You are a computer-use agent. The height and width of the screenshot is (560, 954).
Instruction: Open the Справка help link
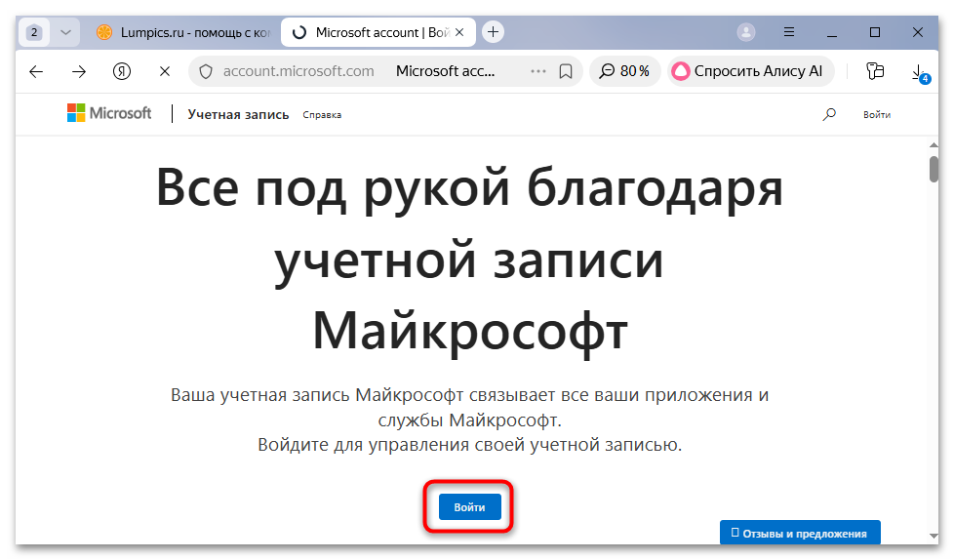point(322,114)
